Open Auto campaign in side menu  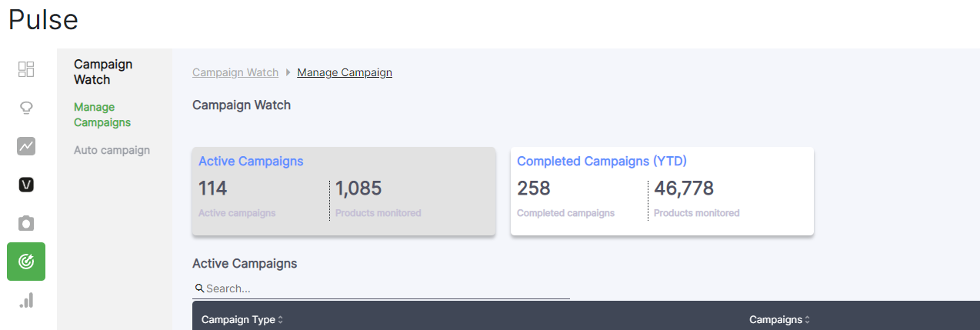pos(112,150)
